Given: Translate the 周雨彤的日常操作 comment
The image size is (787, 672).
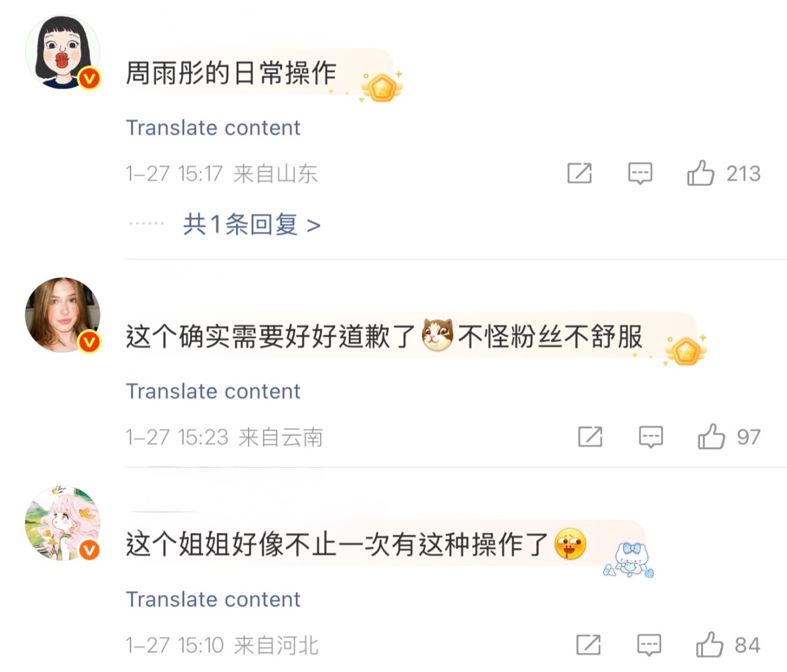Looking at the screenshot, I should coord(212,127).
